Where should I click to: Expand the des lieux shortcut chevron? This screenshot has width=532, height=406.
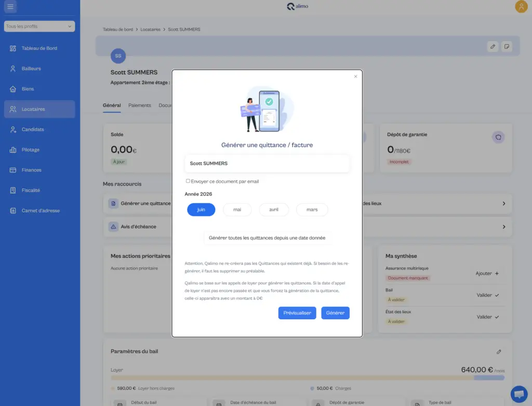504,204
